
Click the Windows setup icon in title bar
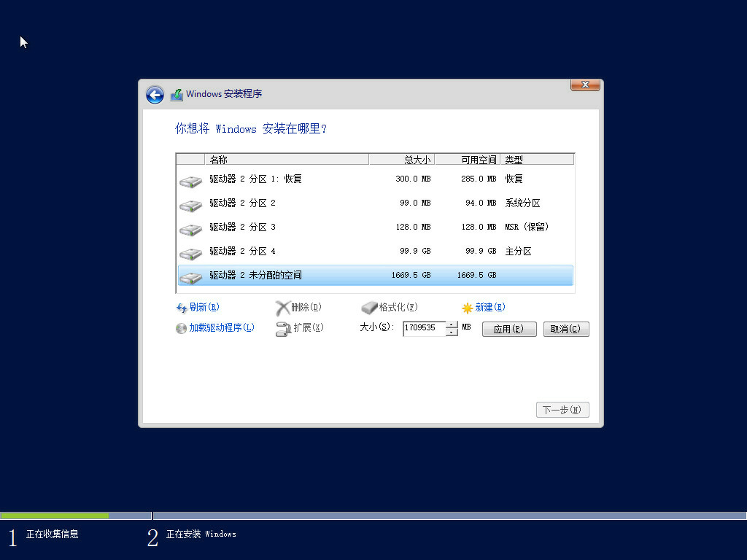tap(177, 94)
